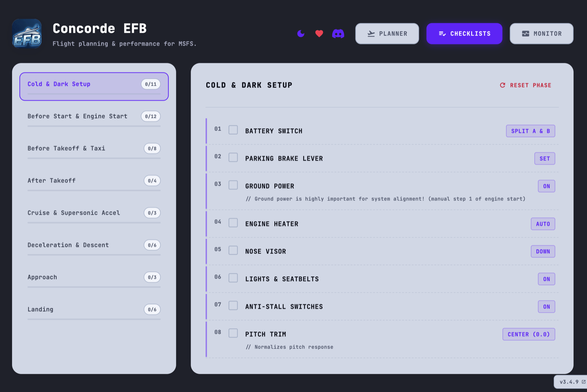Click the COLD & DARK SETUP panel heading

[x=249, y=85]
